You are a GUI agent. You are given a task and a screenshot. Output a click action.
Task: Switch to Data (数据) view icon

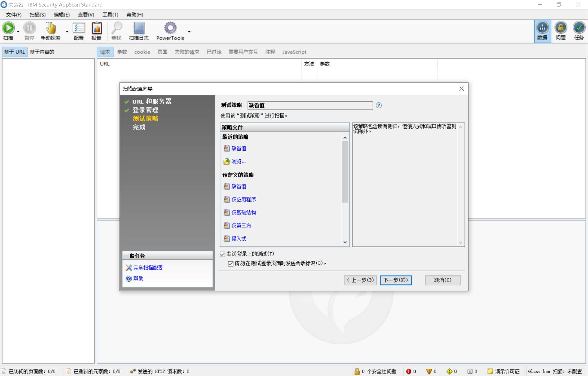click(x=542, y=28)
